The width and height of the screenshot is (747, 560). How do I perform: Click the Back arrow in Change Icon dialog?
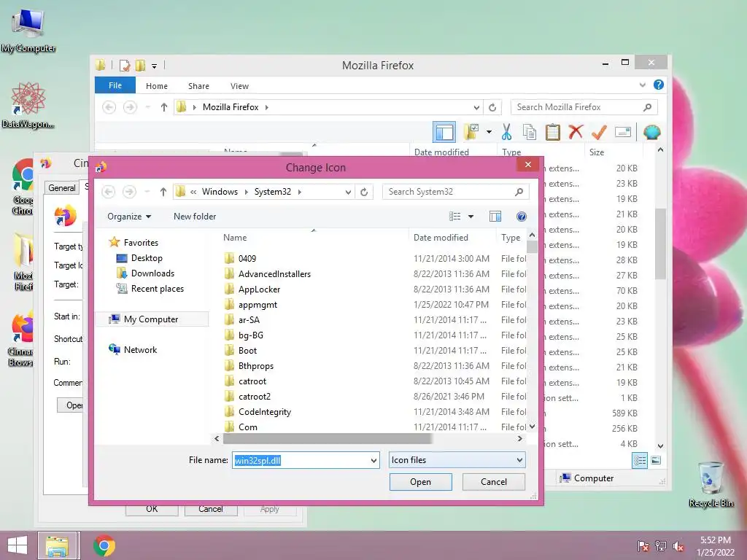(x=108, y=192)
